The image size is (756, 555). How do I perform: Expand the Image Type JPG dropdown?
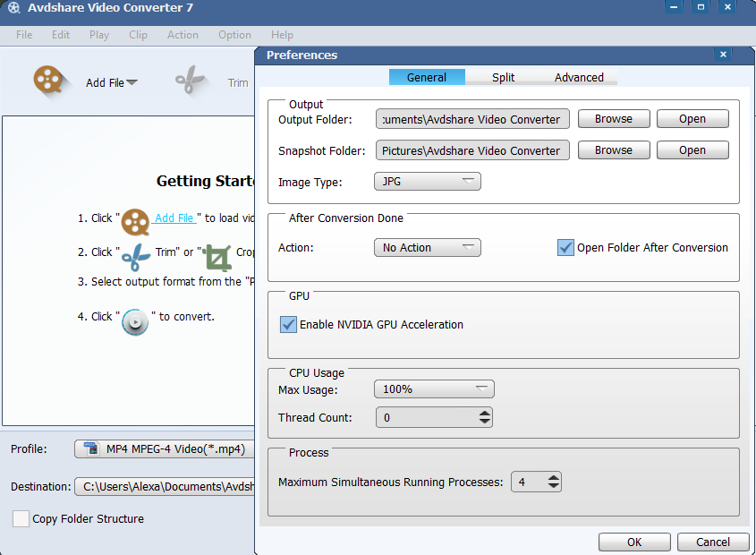[x=427, y=182]
